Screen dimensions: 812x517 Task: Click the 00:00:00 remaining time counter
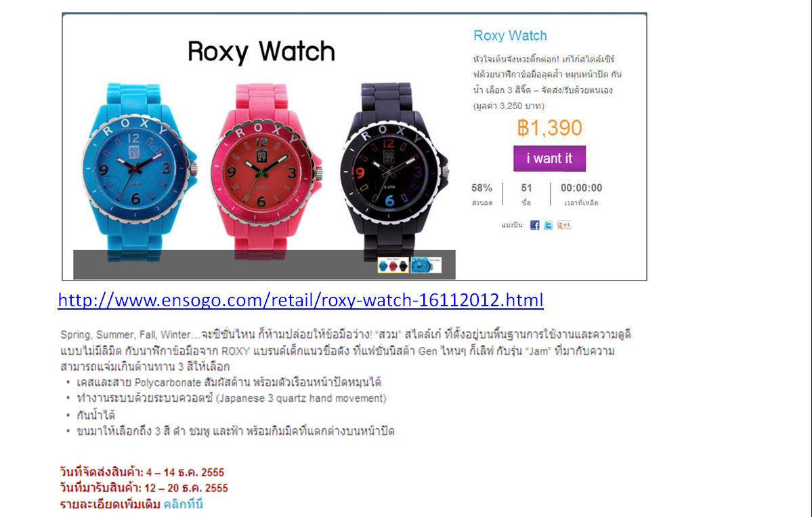[581, 188]
